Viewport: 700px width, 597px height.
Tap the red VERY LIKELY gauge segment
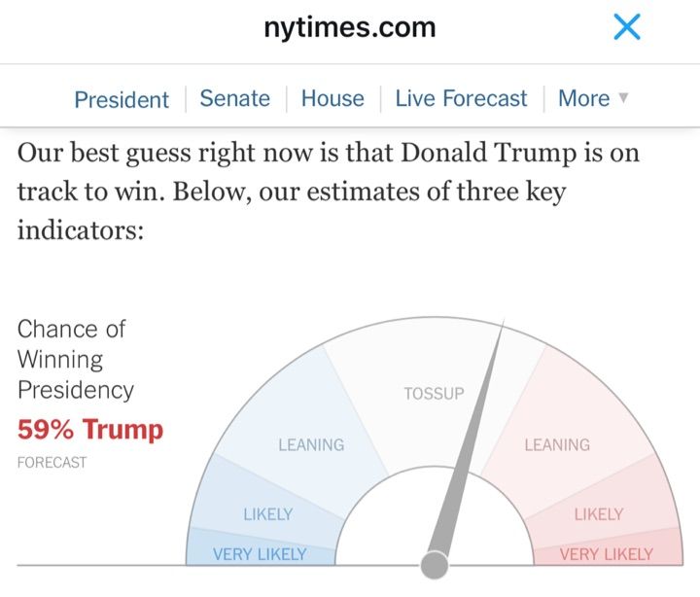click(x=606, y=554)
